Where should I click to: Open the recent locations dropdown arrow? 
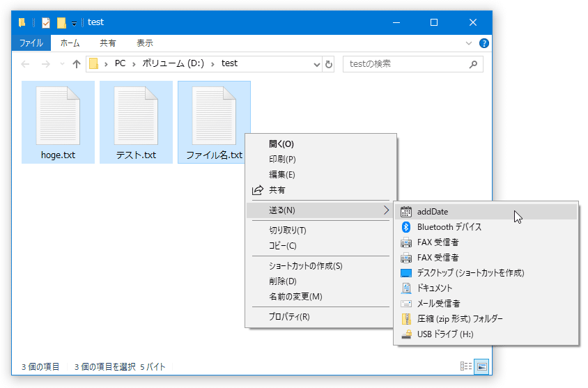62,64
